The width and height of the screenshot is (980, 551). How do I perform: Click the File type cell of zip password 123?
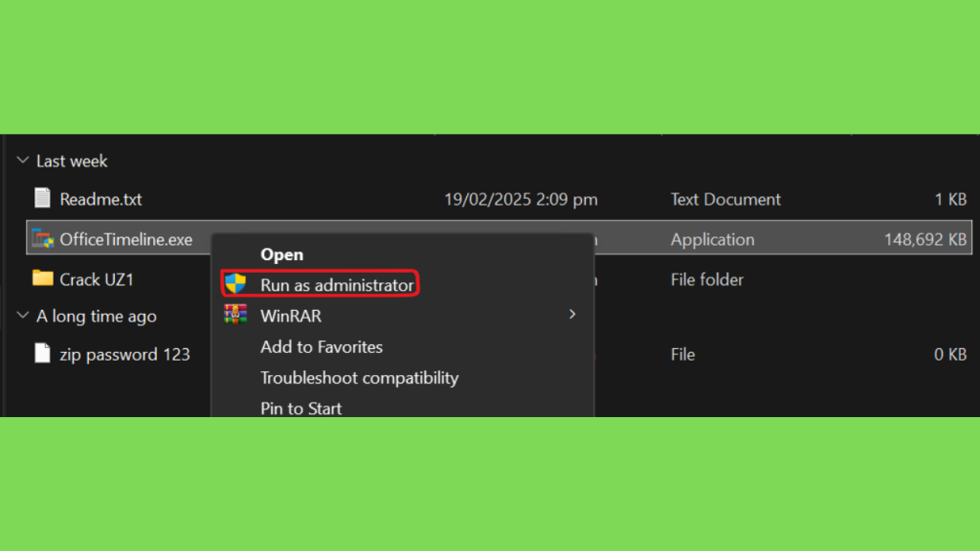(682, 354)
